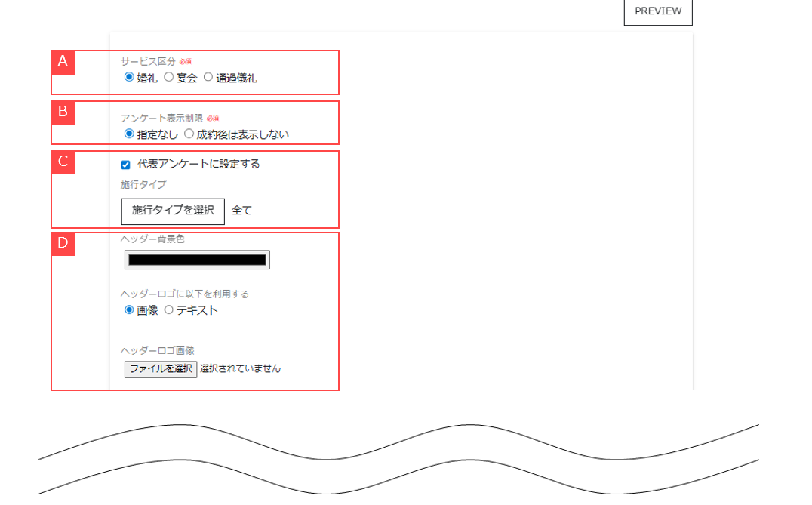Image resolution: width=812 pixels, height=505 pixels.
Task: Choose the 宴会 radio option
Action: coord(169,77)
